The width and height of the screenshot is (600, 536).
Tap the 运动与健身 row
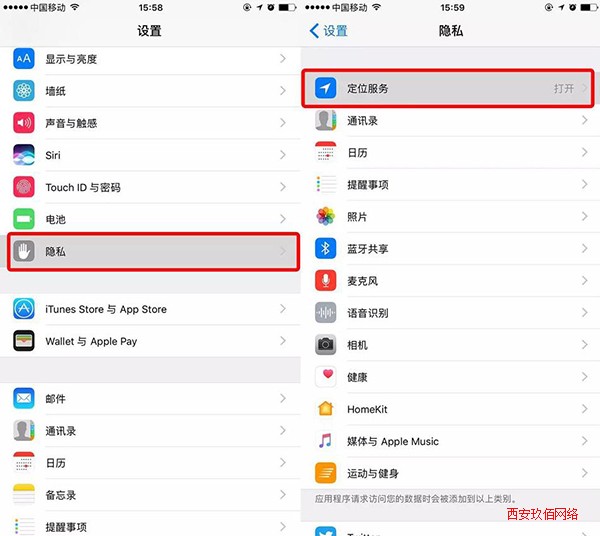click(450, 473)
